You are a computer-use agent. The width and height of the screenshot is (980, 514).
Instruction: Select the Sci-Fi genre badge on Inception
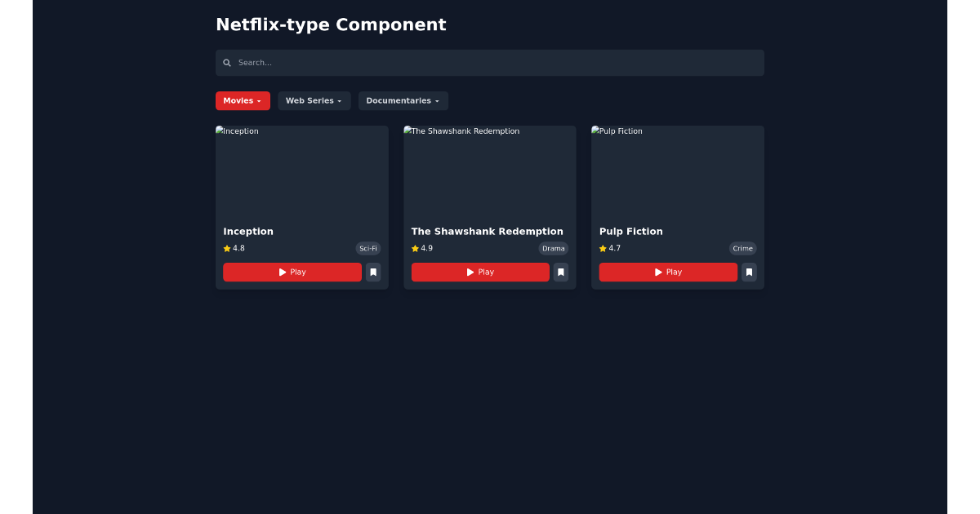pos(368,248)
